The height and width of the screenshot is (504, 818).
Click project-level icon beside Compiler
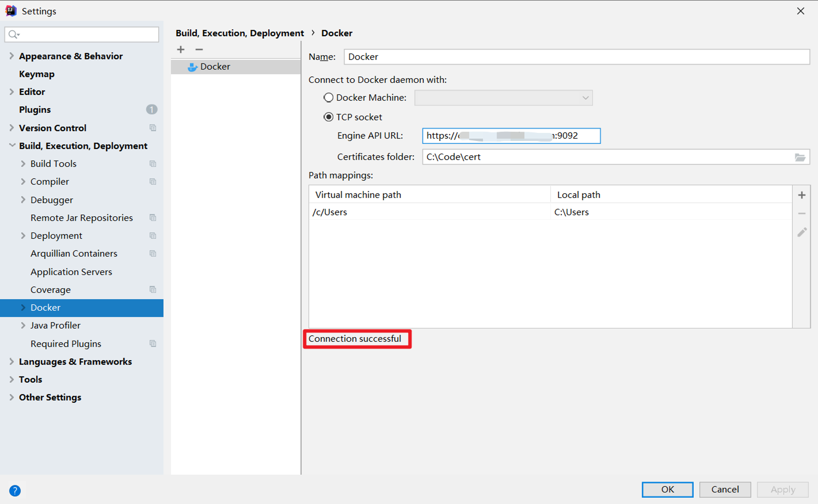(x=153, y=181)
